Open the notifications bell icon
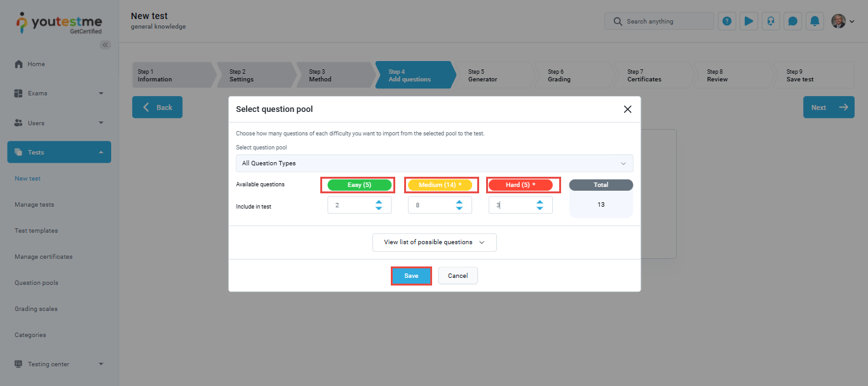This screenshot has width=868, height=386. (x=815, y=21)
